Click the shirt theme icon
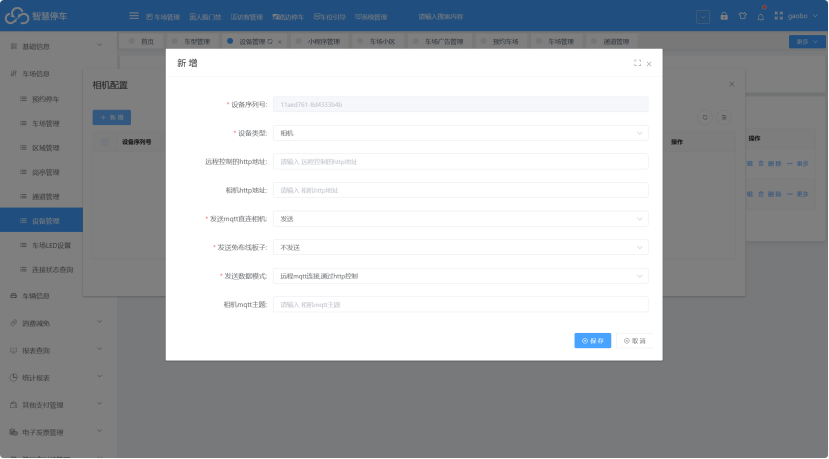Image resolution: width=829 pixels, height=459 pixels. tap(742, 16)
